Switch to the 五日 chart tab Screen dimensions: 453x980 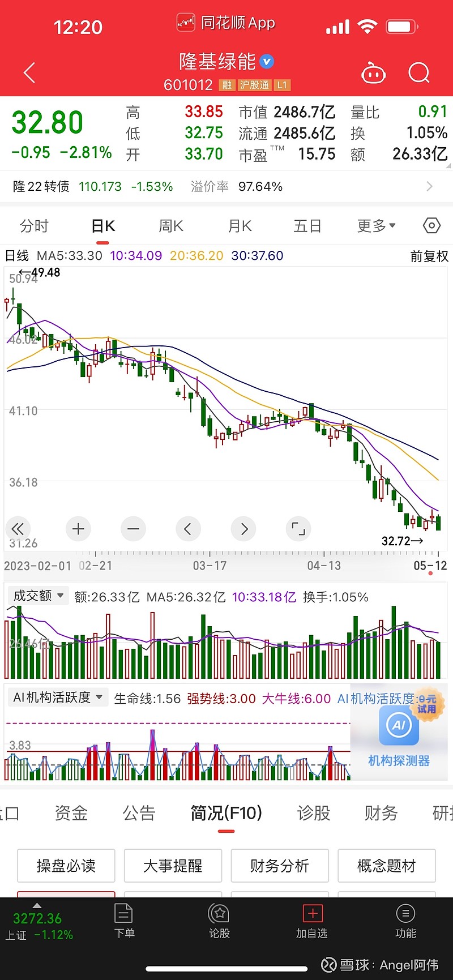click(307, 226)
